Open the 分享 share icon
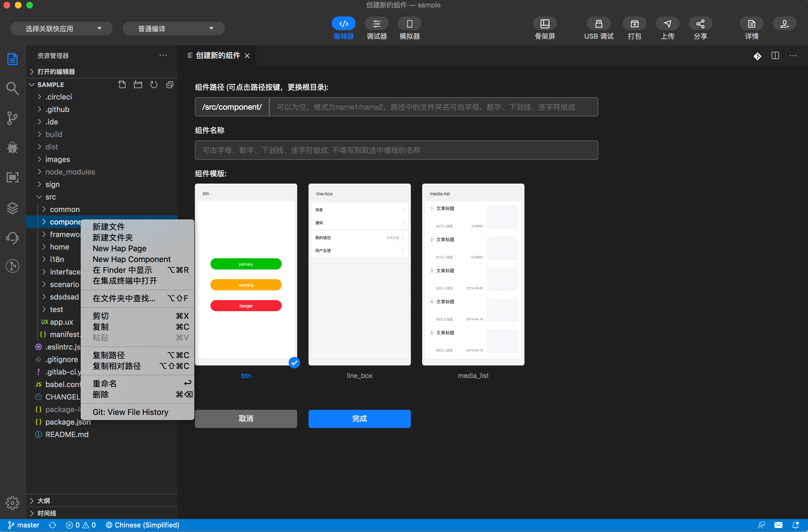The height and width of the screenshot is (532, 808). (x=700, y=24)
